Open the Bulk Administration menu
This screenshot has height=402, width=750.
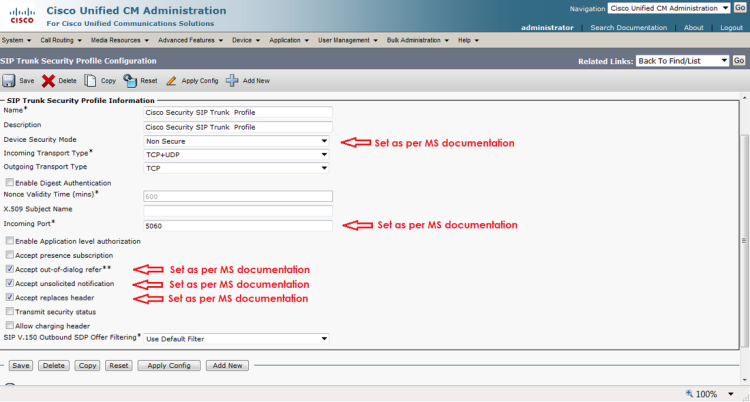(418, 40)
